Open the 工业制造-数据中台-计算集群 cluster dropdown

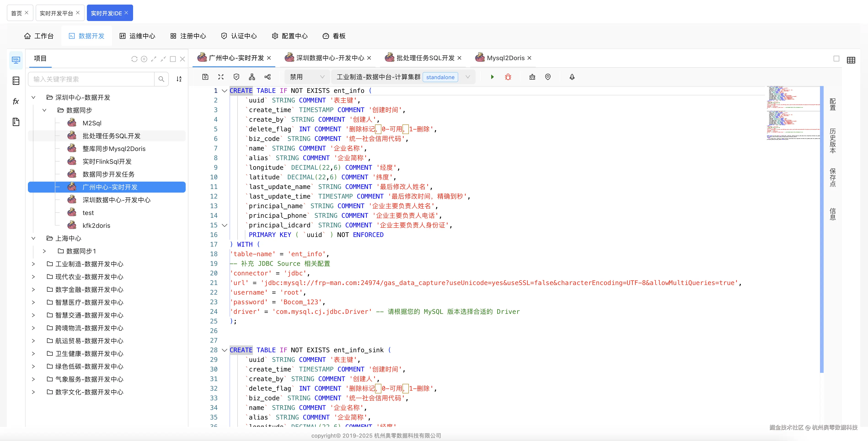pos(468,77)
